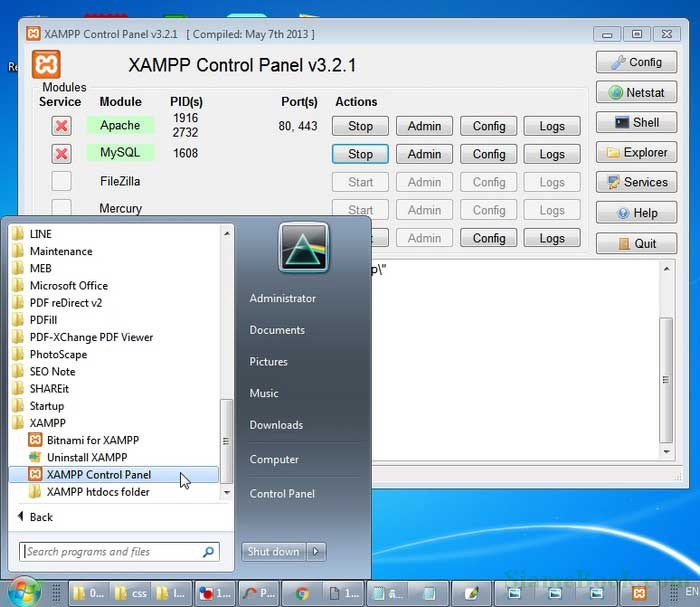Image resolution: width=700 pixels, height=607 pixels.
Task: Switch to XAMPP icon in taskbar
Action: point(639,593)
